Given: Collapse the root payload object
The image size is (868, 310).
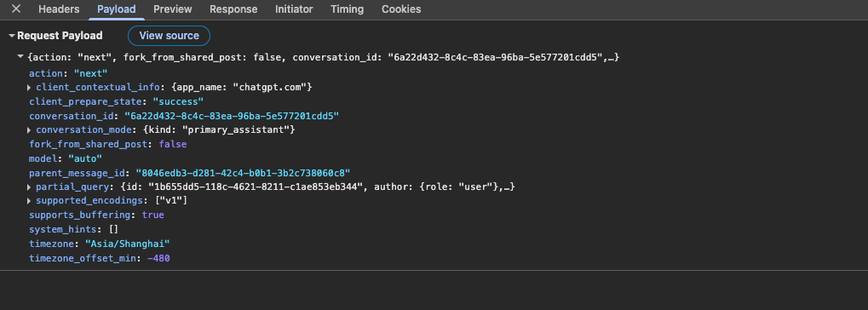Looking at the screenshot, I should [x=20, y=57].
